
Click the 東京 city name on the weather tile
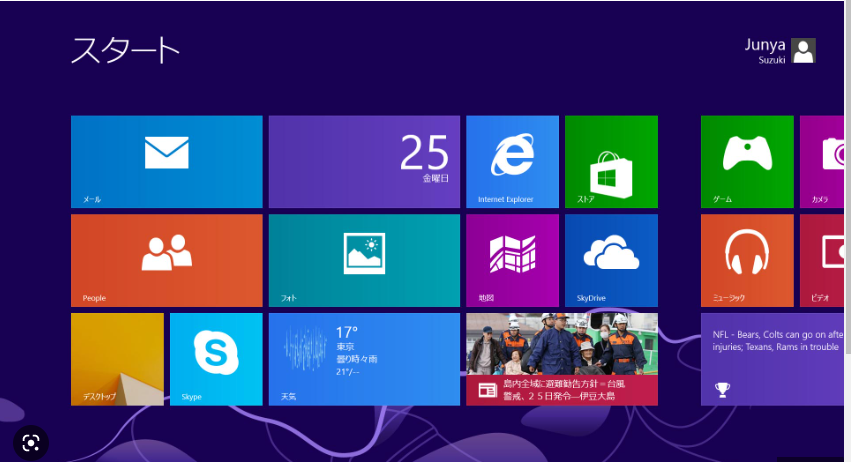pyautogui.click(x=345, y=346)
